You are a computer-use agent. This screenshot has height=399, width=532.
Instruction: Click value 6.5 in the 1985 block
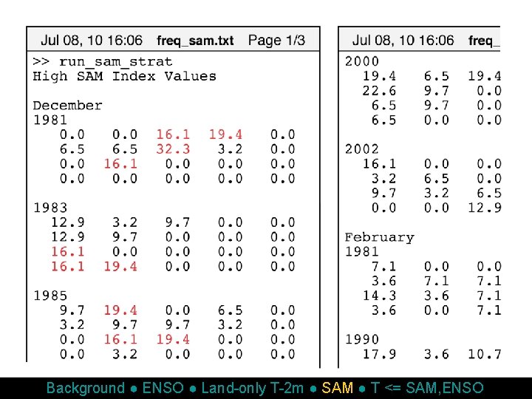coord(230,310)
